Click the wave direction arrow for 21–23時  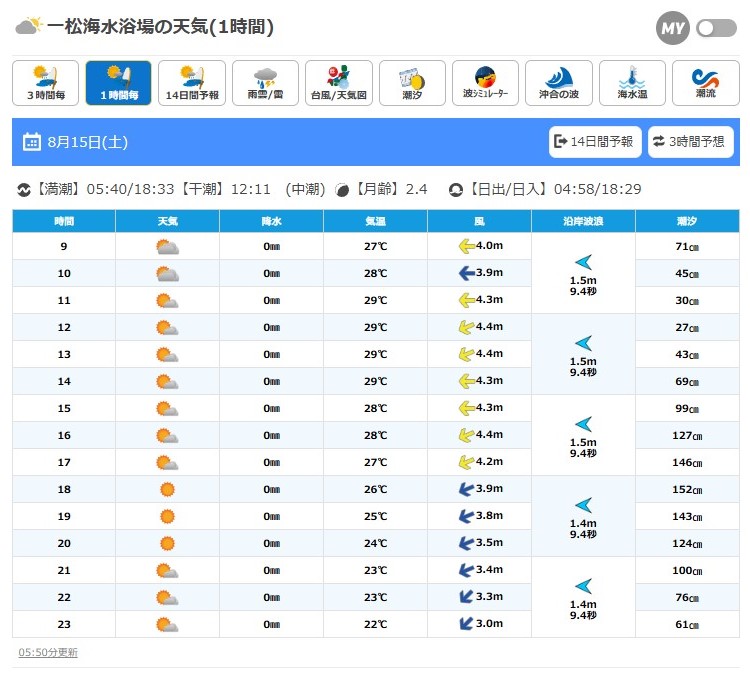coord(584,586)
